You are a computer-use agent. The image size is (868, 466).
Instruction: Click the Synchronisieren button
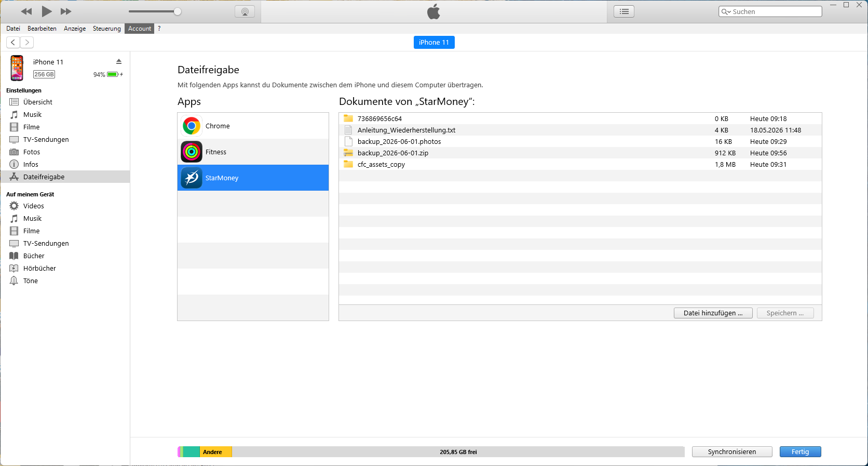(732, 451)
